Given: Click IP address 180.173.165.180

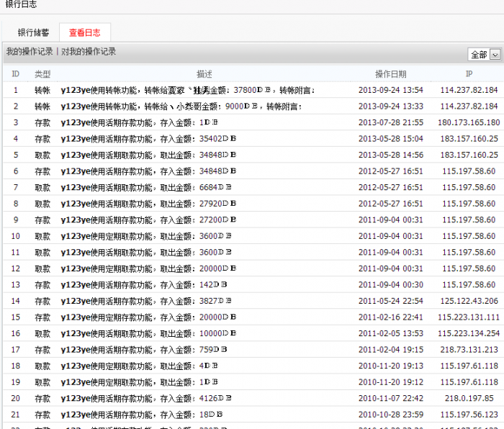Looking at the screenshot, I should coord(469,122).
